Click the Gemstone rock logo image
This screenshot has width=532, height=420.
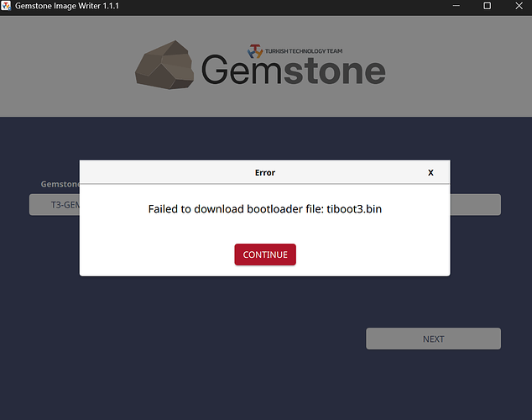click(x=164, y=66)
